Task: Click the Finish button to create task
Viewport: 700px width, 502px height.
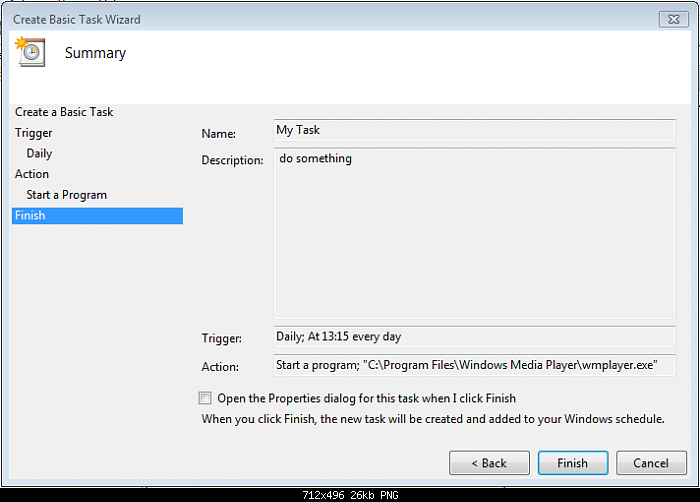Action: point(572,463)
